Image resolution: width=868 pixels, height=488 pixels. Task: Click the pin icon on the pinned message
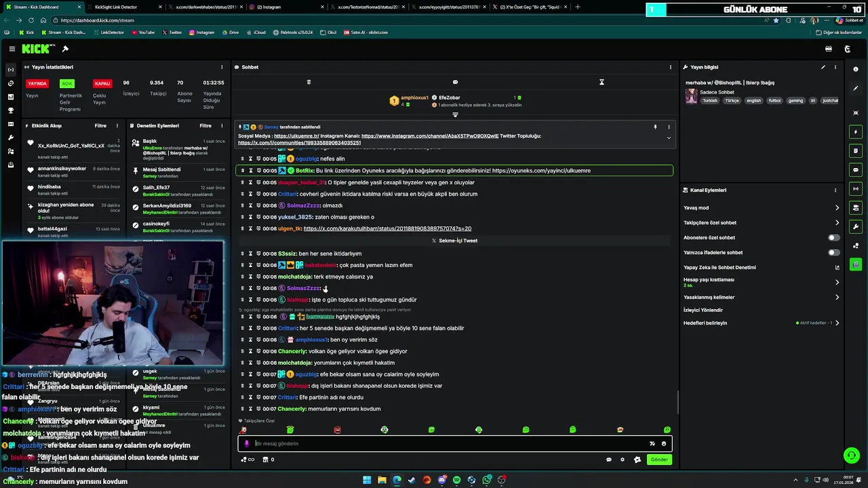(655, 127)
